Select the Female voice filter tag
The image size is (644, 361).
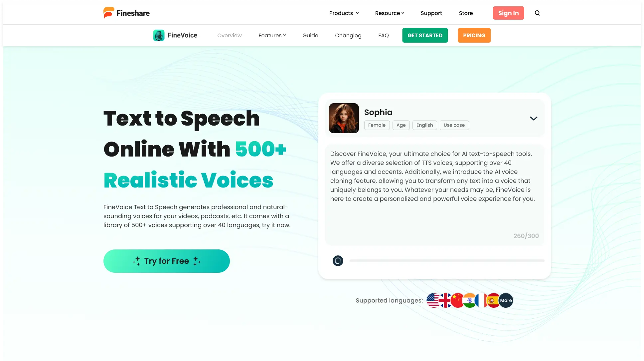pos(377,125)
